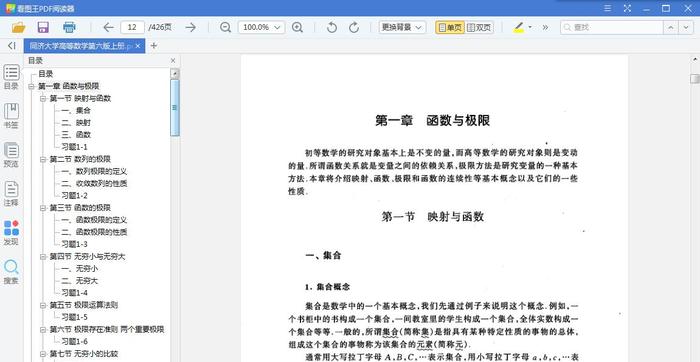
Task: Jump to 二、映射 in outline
Action: (76, 122)
